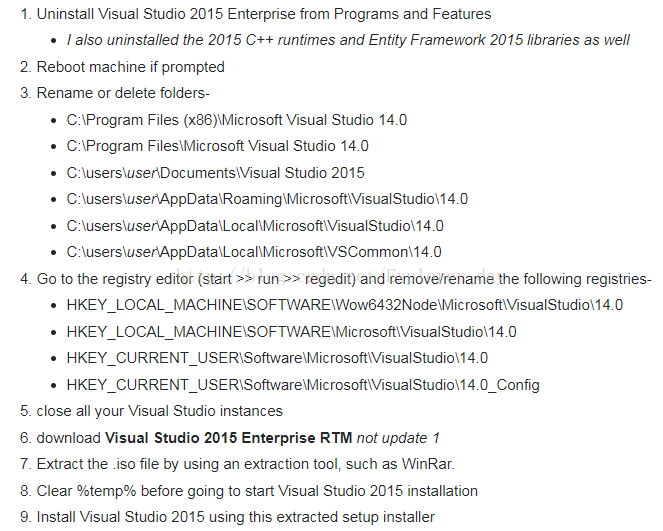Click path 'C:\Program Files\Microsoft Visual Studio 14.0'

(217, 146)
